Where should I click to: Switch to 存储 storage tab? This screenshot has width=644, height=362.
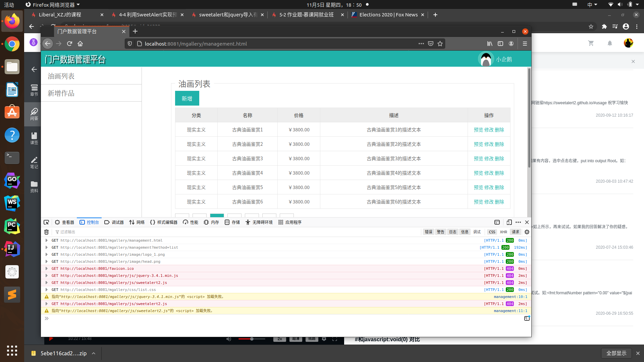pos(232,222)
